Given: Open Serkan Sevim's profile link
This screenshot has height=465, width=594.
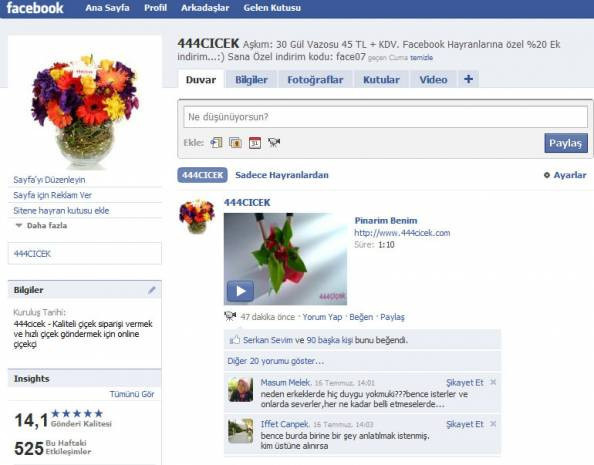Looking at the screenshot, I should click(x=268, y=340).
